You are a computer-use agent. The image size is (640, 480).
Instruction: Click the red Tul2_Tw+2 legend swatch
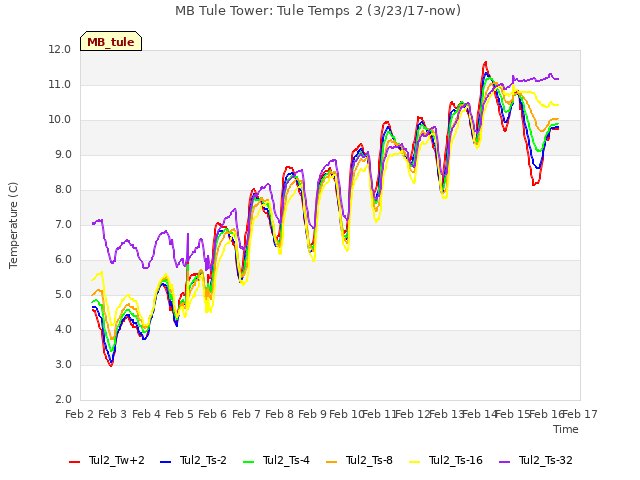tap(74, 462)
